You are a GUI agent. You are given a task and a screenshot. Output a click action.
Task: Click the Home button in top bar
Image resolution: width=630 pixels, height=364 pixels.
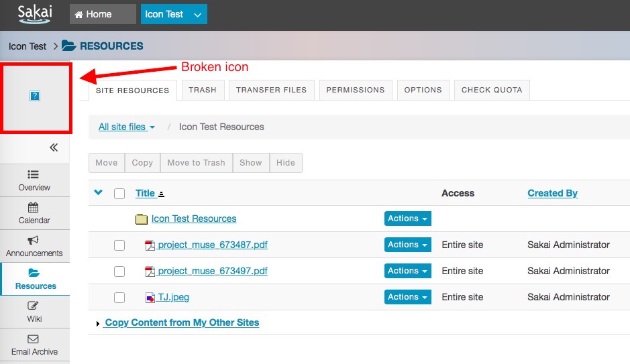click(x=103, y=15)
